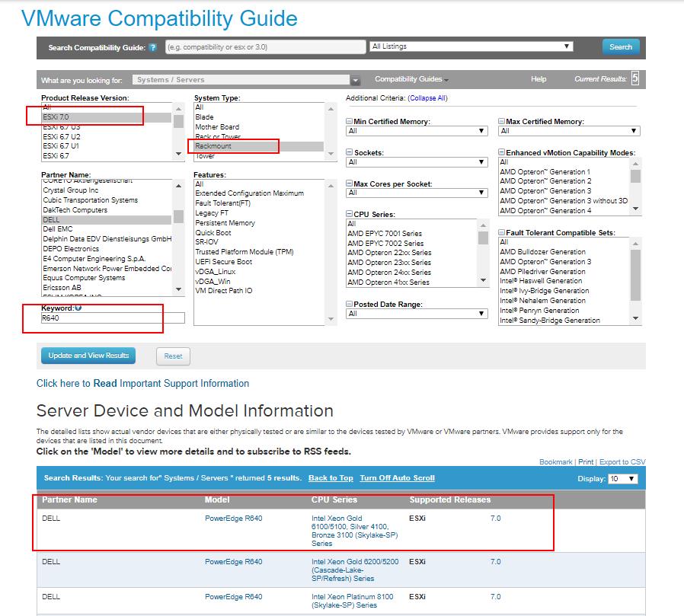Click the Collapse All link
Image resolution: width=684 pixels, height=616 pixels.
pos(427,98)
